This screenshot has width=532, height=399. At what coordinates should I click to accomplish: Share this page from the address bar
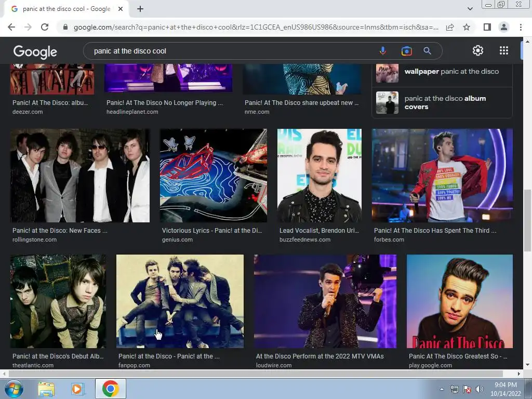coord(450,27)
